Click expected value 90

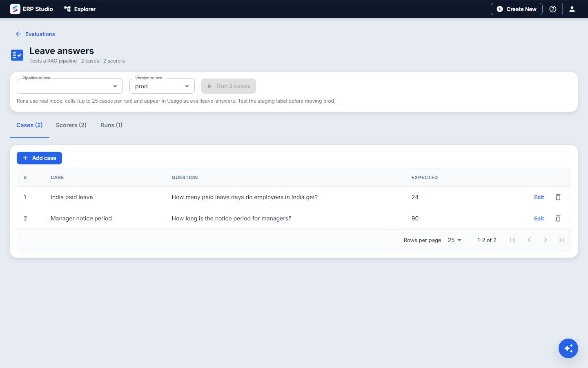click(415, 218)
